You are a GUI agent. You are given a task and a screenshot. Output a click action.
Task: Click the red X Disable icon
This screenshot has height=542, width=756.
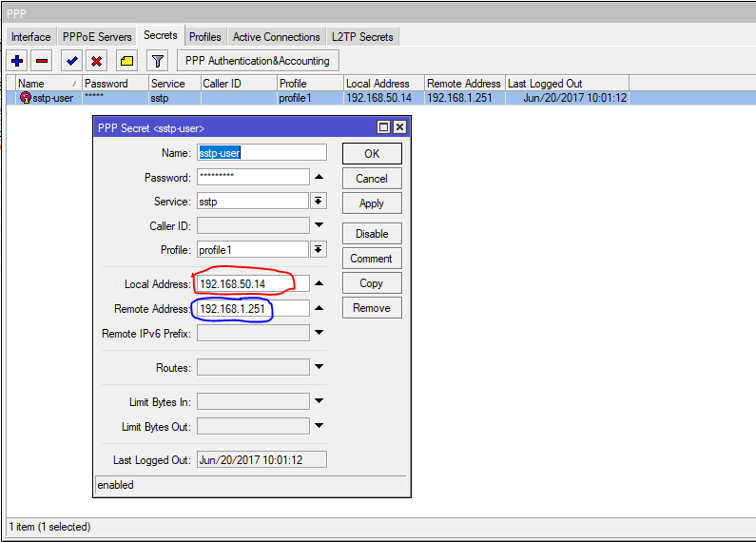pyautogui.click(x=96, y=61)
